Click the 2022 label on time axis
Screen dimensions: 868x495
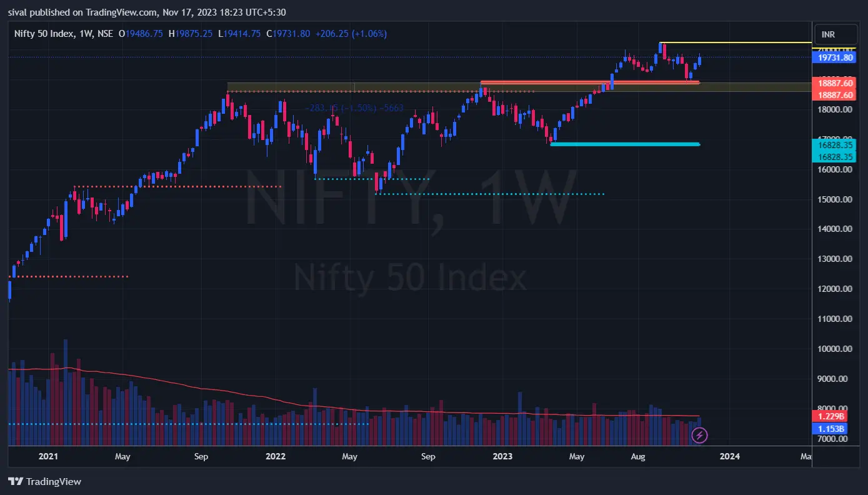coord(275,456)
